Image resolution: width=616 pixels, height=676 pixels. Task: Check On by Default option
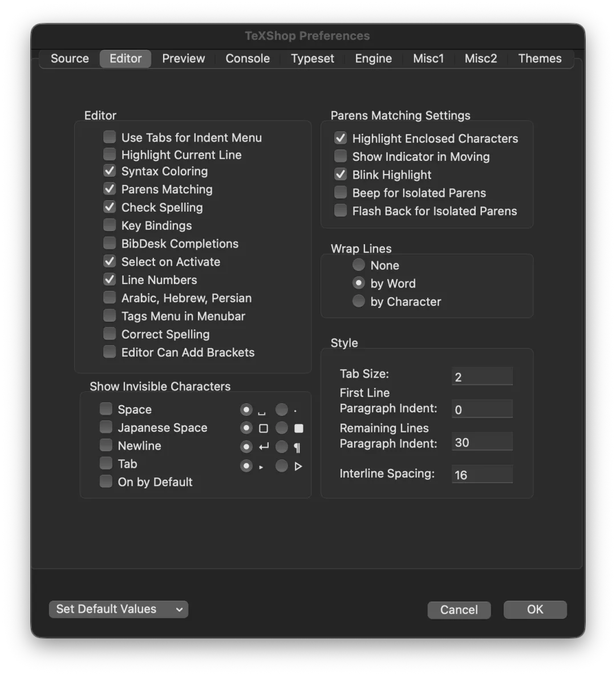point(106,481)
